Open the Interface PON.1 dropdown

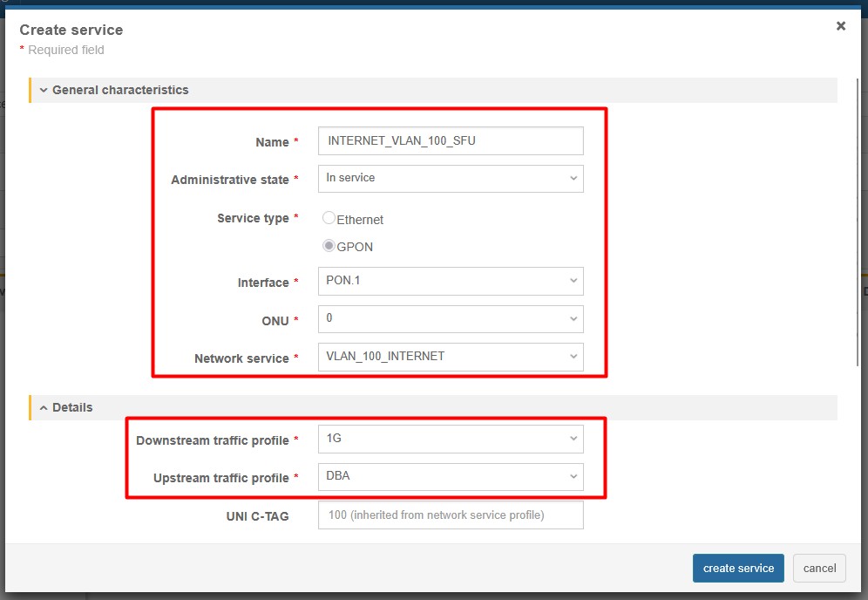(x=450, y=281)
